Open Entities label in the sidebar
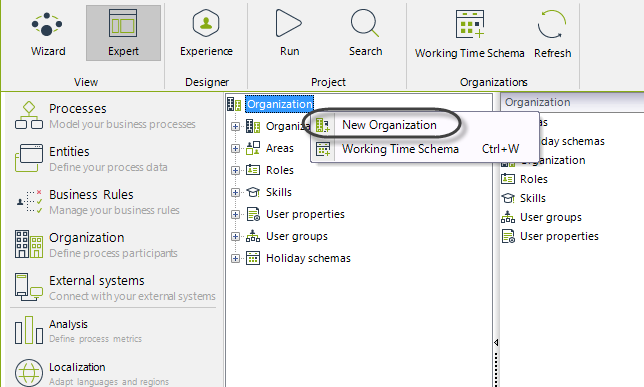The image size is (644, 387). [x=69, y=152]
